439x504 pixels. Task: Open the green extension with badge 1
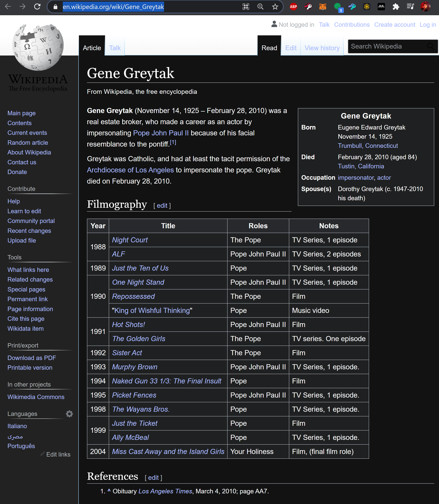338,7
